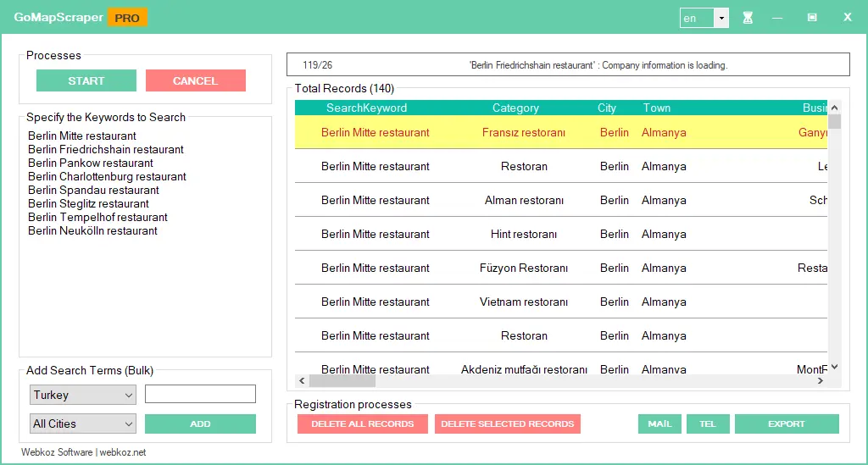The image size is (868, 465).
Task: Click the scroll up arrow of records table
Action: pyautogui.click(x=834, y=108)
